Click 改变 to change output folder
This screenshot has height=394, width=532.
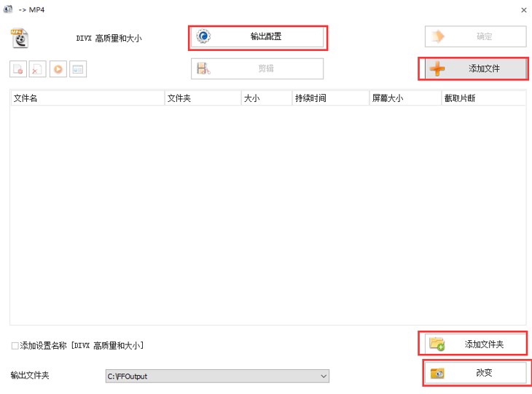[x=474, y=373]
